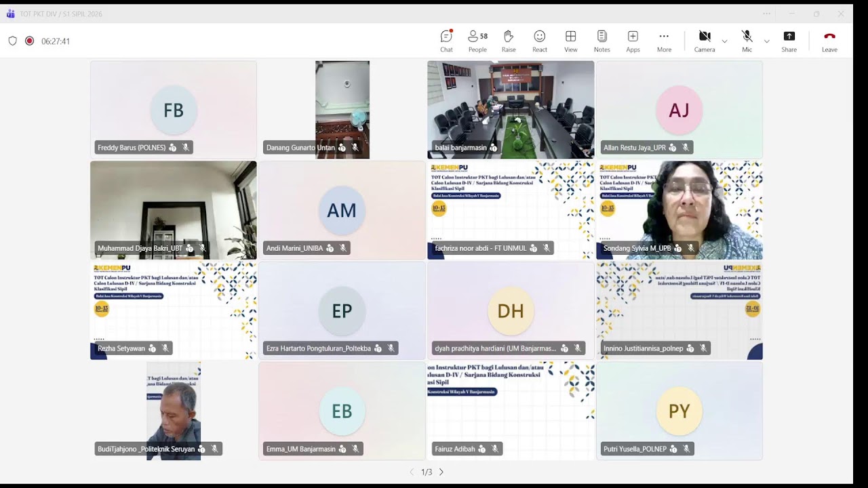Screen dimensions: 868x488
Task: Click the muted mic icon on Putri Yusella tile
Action: point(686,449)
